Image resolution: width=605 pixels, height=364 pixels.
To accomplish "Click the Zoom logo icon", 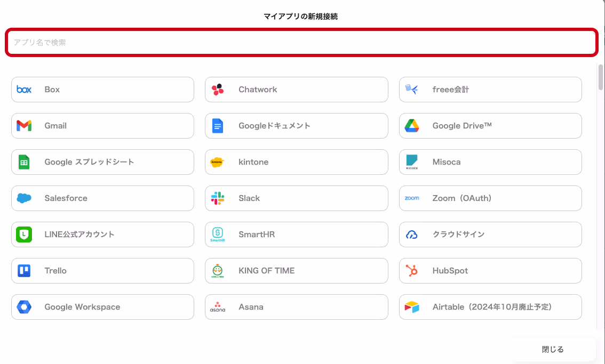I will coord(412,198).
